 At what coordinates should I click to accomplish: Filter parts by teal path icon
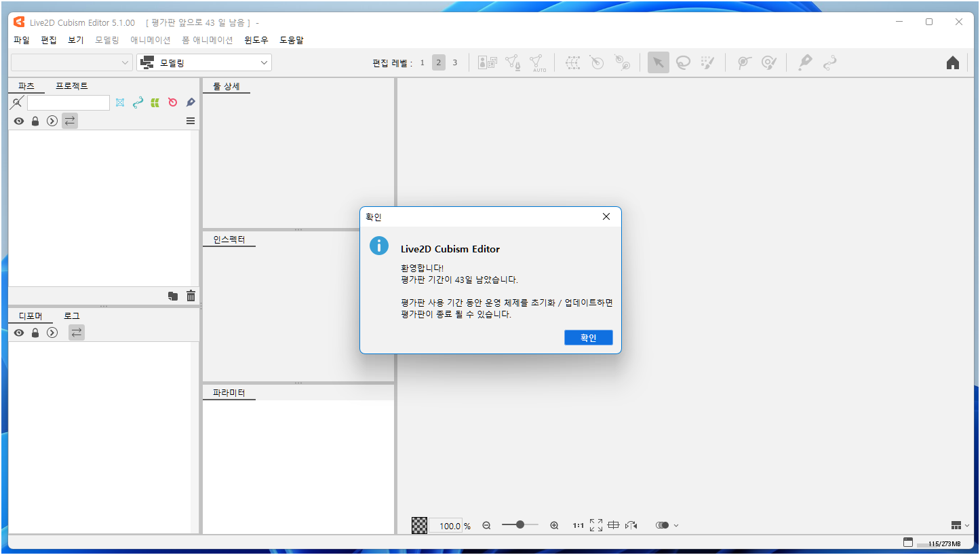[x=138, y=102]
